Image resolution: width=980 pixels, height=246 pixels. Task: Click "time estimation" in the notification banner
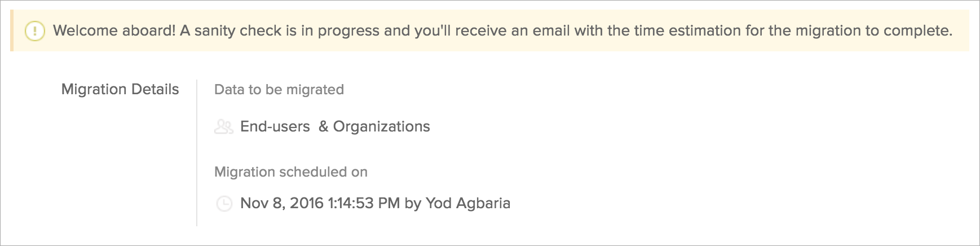pos(674,30)
